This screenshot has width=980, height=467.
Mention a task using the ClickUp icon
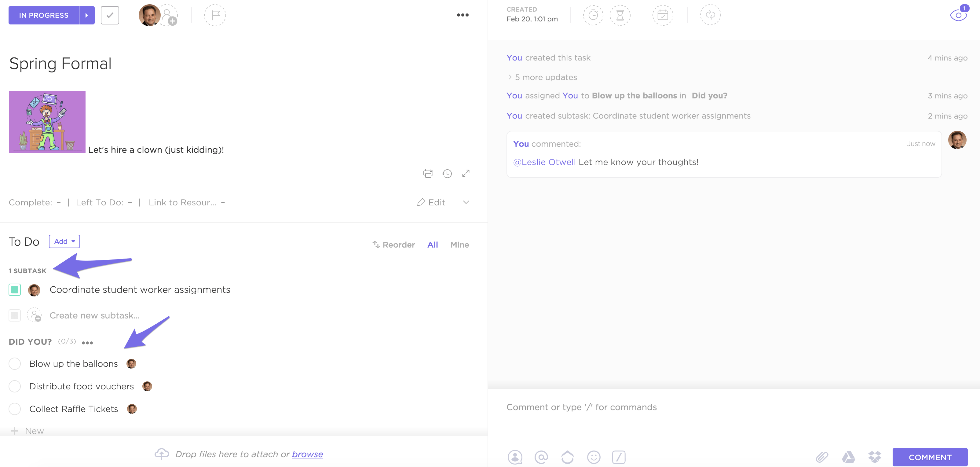click(x=568, y=457)
